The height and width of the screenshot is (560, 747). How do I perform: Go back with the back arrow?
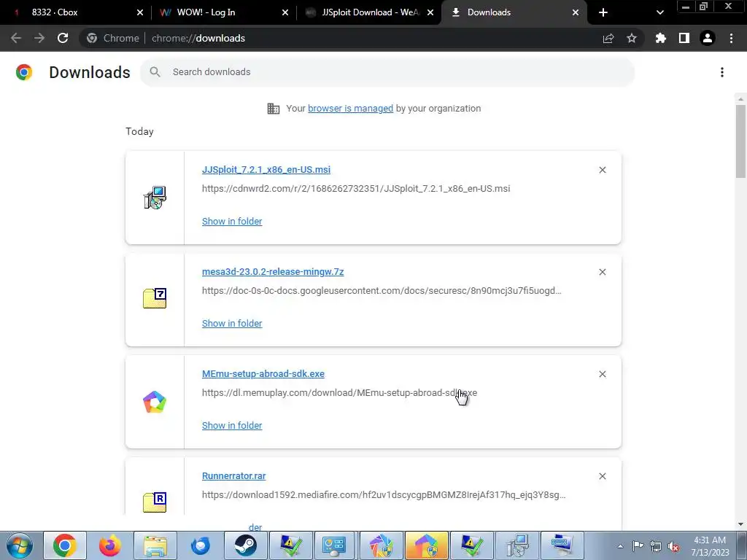pos(16,38)
